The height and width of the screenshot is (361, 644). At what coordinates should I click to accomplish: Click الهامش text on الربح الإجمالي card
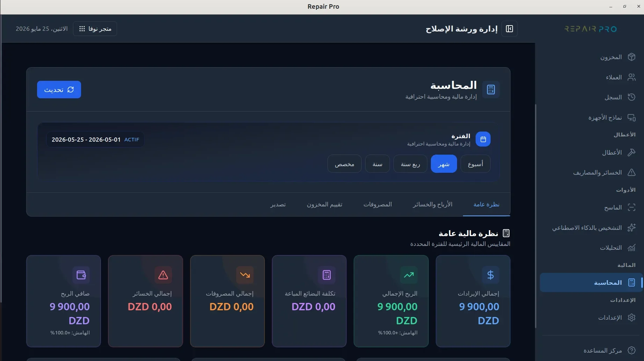pyautogui.click(x=398, y=333)
